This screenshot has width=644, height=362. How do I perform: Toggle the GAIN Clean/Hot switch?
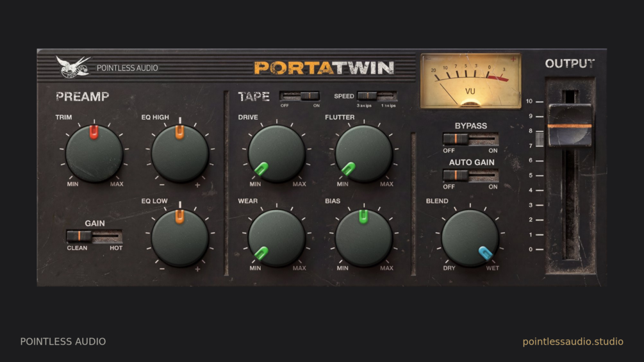tap(94, 236)
